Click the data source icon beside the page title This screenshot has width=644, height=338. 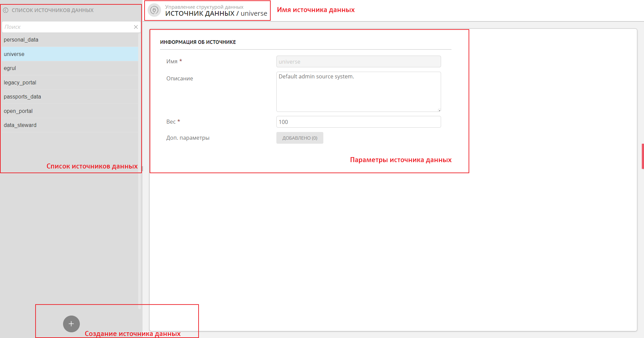154,10
